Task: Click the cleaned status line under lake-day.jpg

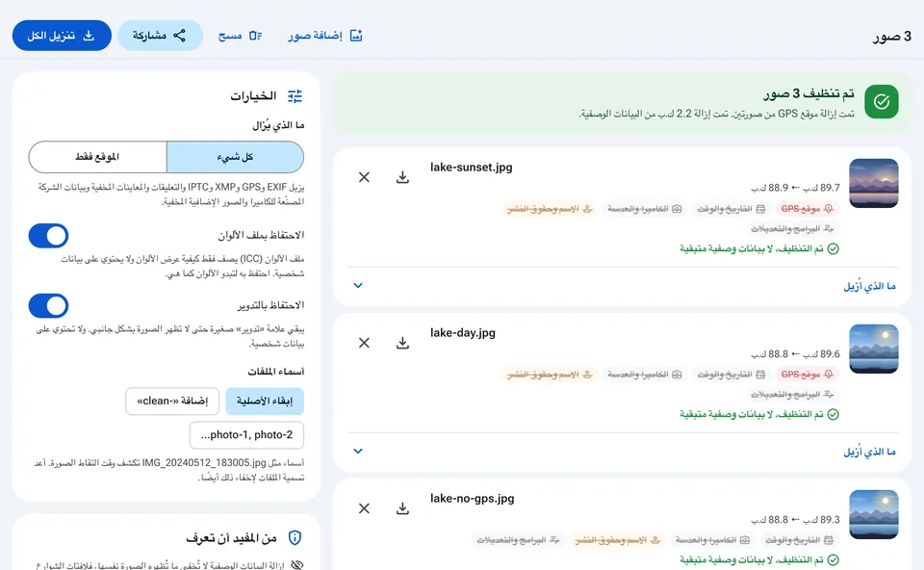Action: point(759,414)
